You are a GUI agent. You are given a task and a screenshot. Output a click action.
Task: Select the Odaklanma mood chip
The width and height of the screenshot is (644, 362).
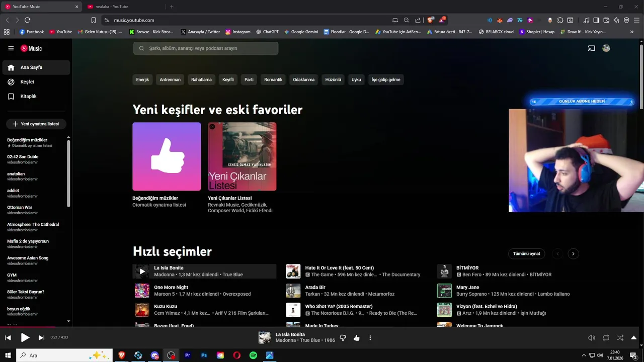(x=304, y=79)
